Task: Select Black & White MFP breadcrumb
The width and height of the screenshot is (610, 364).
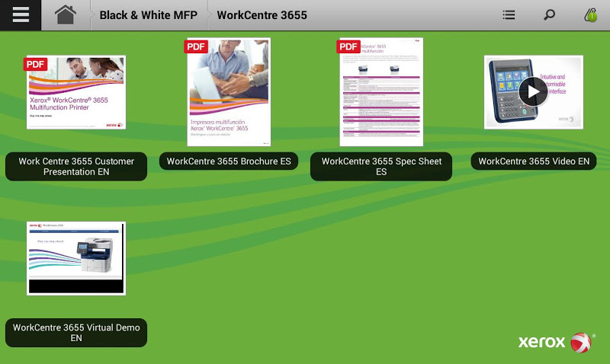Action: 148,15
